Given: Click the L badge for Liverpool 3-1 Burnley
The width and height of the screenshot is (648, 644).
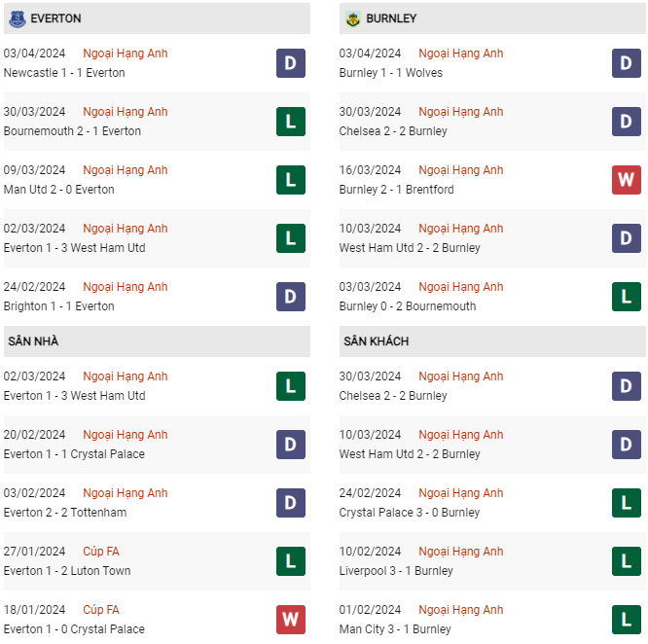Looking at the screenshot, I should point(626,561).
